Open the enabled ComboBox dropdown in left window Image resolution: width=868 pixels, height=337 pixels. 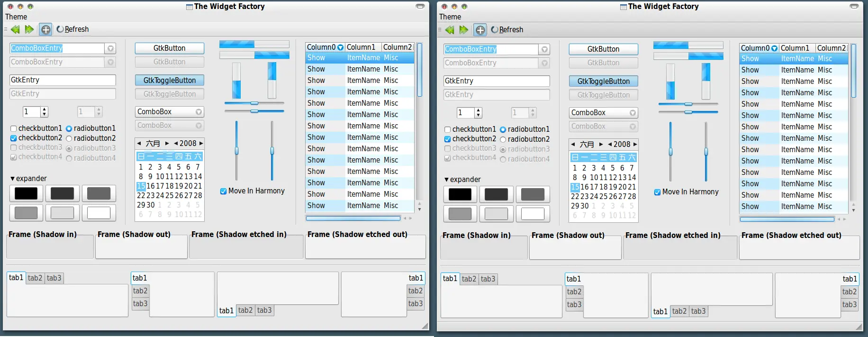pos(199,112)
